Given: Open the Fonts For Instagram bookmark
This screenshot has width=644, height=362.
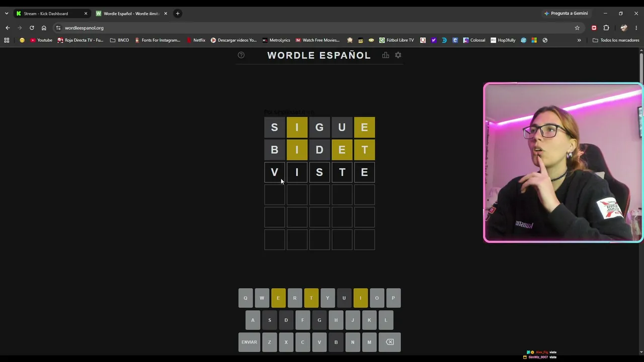Looking at the screenshot, I should click(x=157, y=40).
